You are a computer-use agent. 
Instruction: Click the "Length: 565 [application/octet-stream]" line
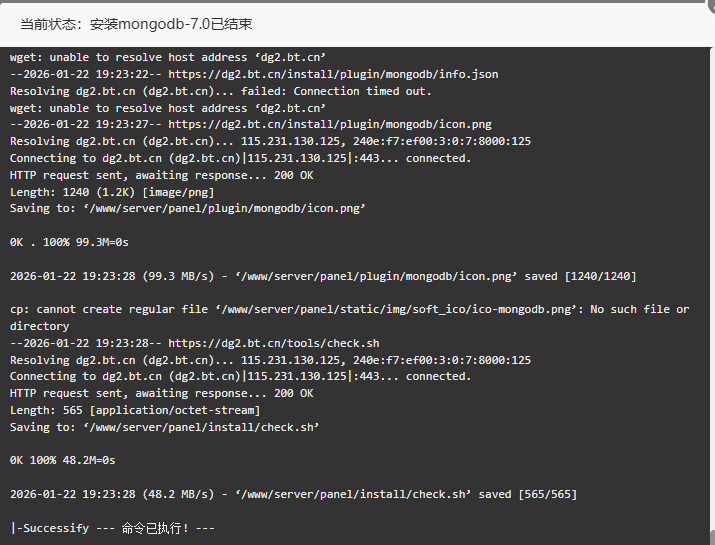[135, 410]
